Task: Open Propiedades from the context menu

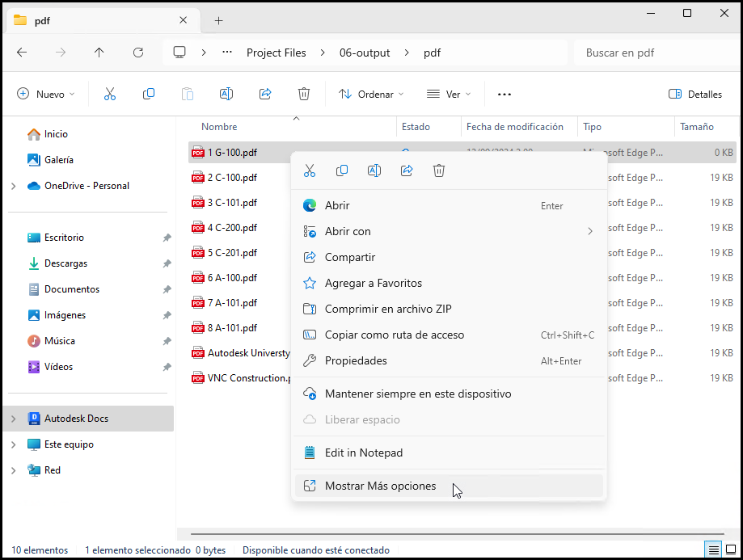Action: (449, 360)
